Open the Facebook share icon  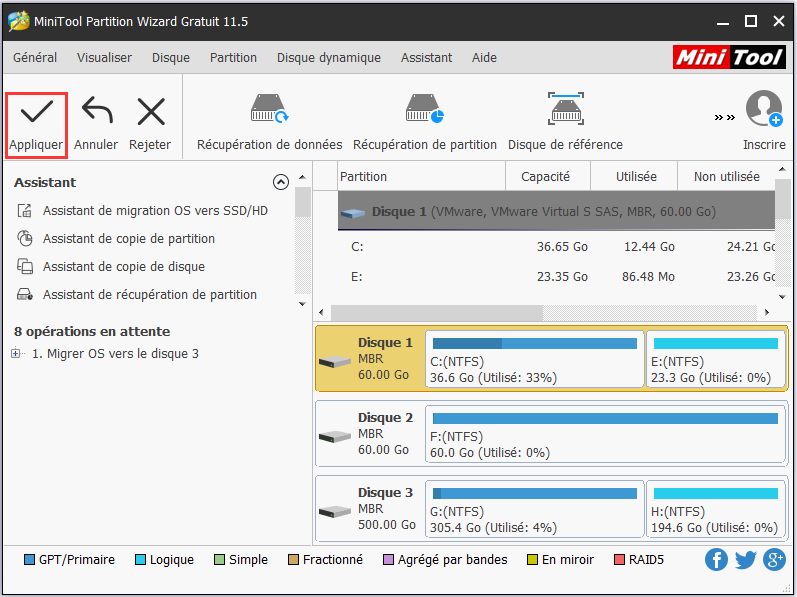[716, 559]
